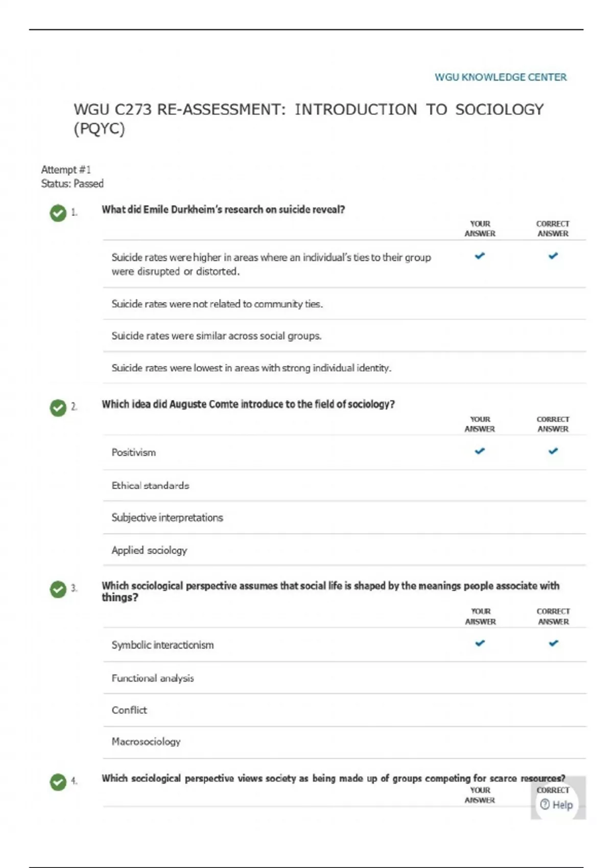The height and width of the screenshot is (868, 613).
Task: Choose the 'Applied sociology' answer row
Action: pos(149,550)
